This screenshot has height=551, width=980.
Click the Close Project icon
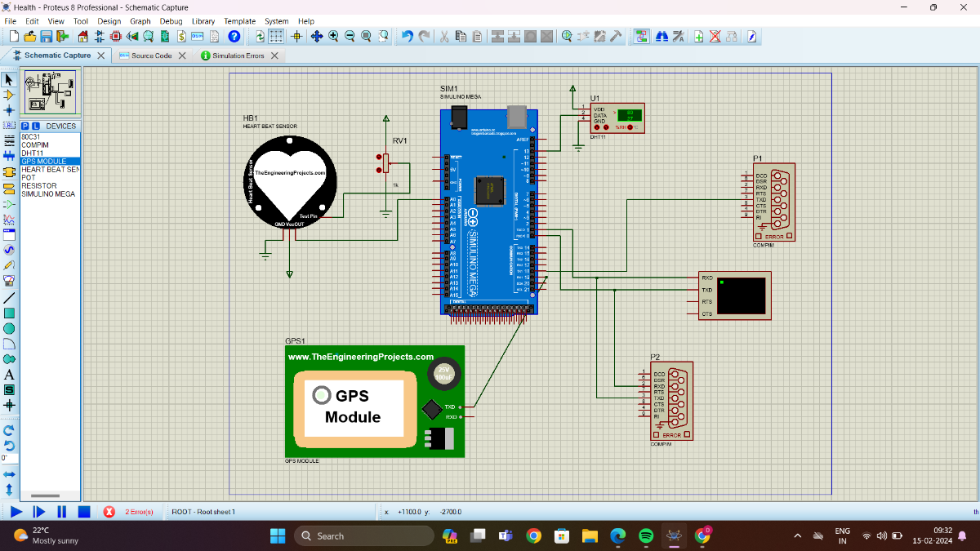coord(62,37)
